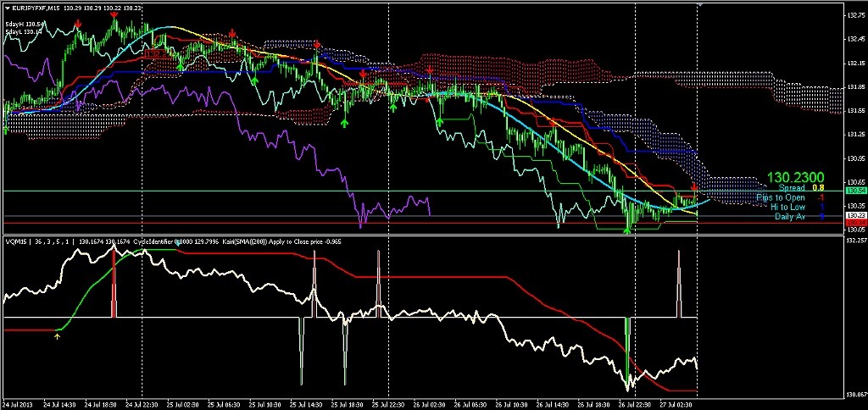Click the 26 Jul 22:30 time label

634,405
